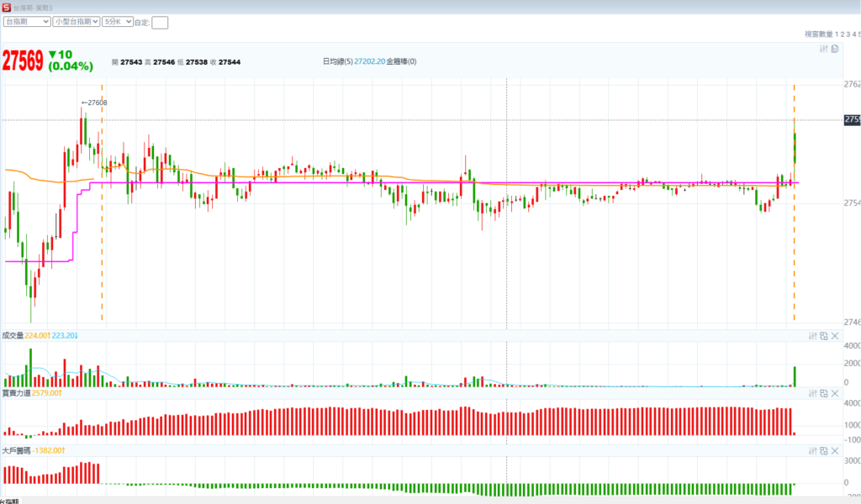The height and width of the screenshot is (504, 861).
Task: Expand the 5分K timeframe dropdown
Action: (117, 22)
